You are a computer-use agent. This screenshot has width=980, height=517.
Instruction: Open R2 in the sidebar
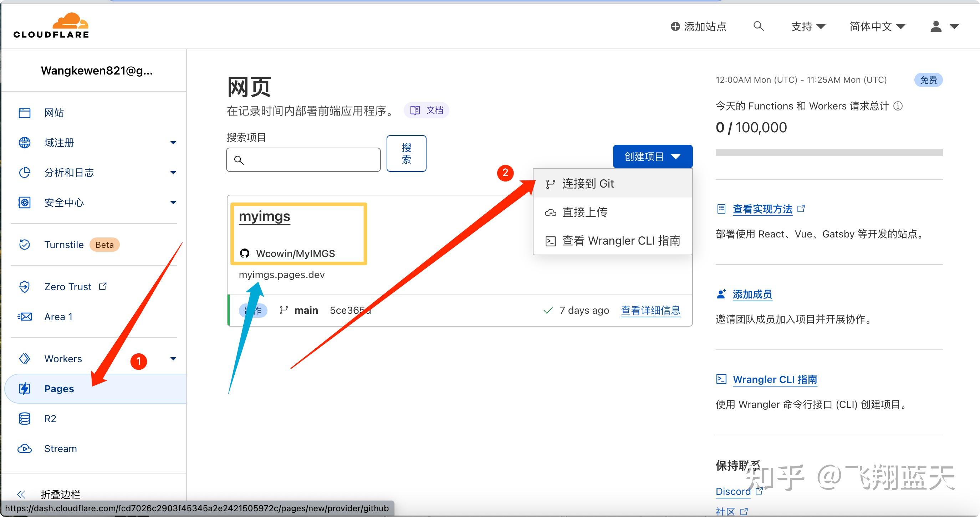(x=50, y=419)
